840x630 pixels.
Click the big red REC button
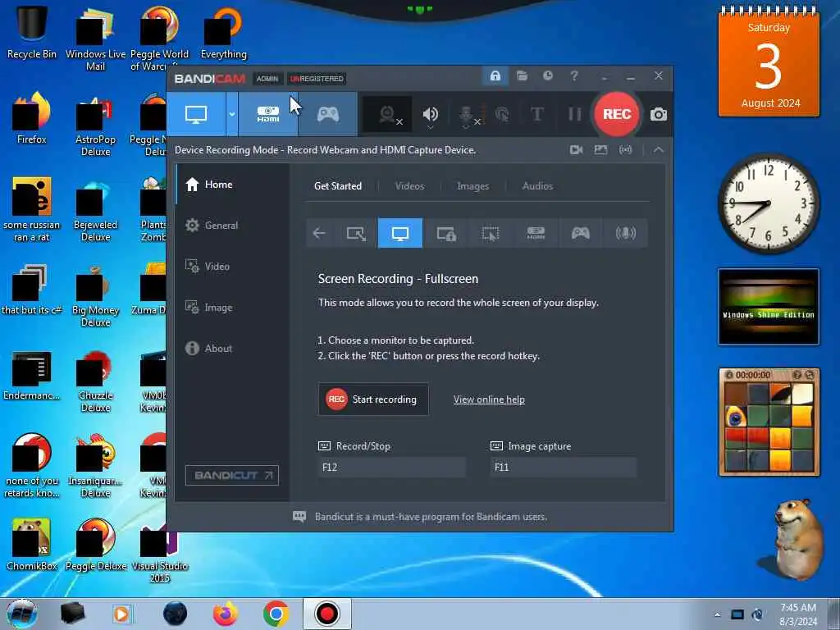pos(617,114)
